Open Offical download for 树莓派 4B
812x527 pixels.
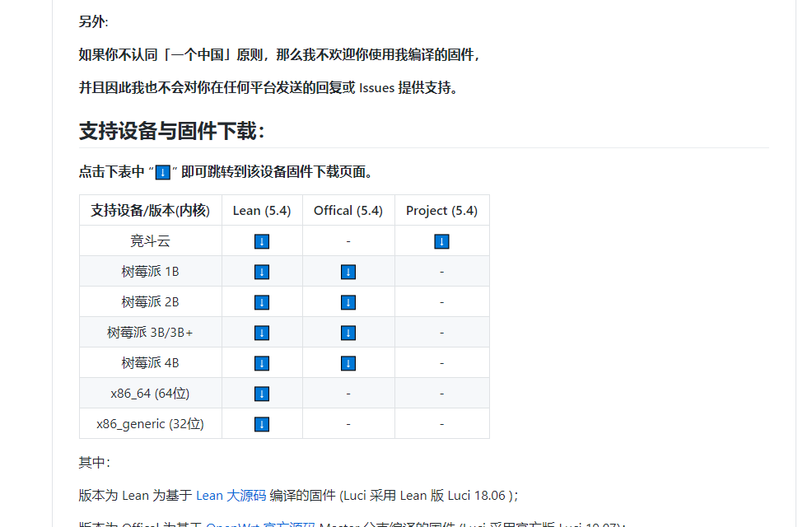coord(348,363)
